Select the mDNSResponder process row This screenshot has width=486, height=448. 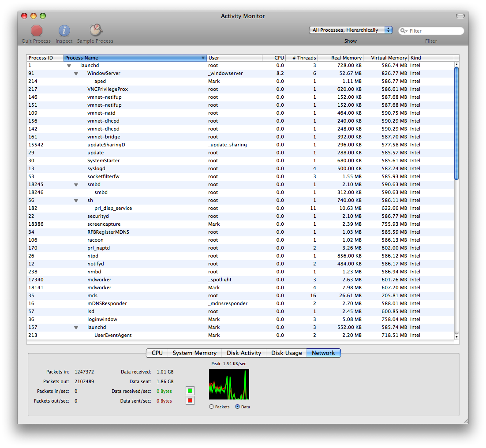click(240, 304)
